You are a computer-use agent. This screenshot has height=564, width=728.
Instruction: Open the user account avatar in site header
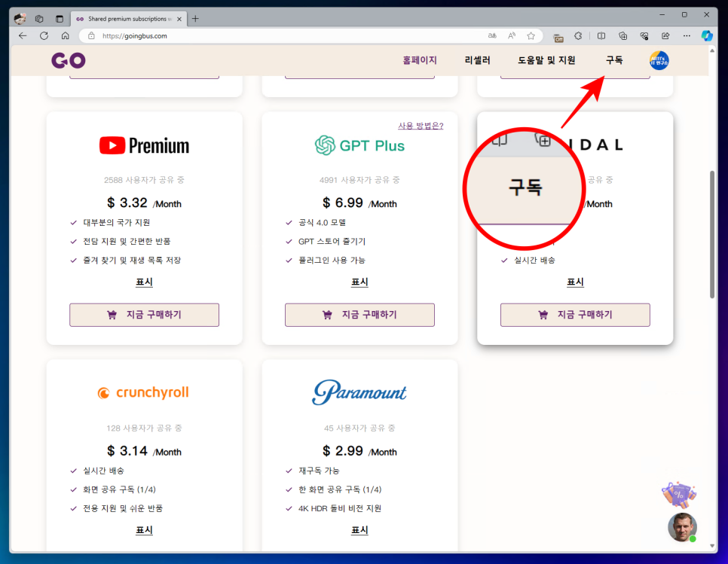click(x=659, y=60)
